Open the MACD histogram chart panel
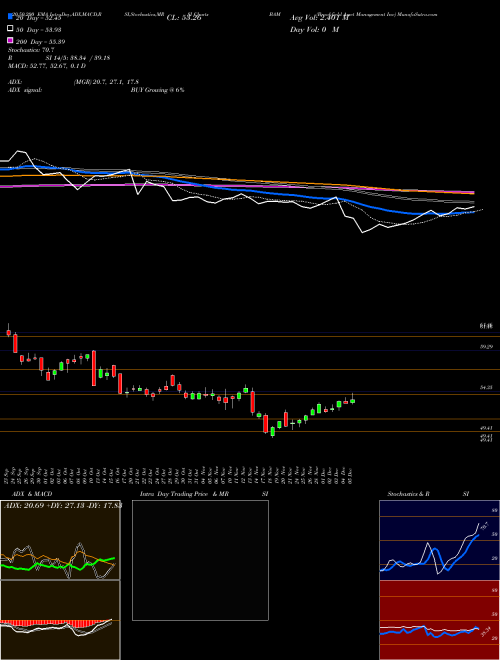This screenshot has height=660, width=500. (x=60, y=620)
